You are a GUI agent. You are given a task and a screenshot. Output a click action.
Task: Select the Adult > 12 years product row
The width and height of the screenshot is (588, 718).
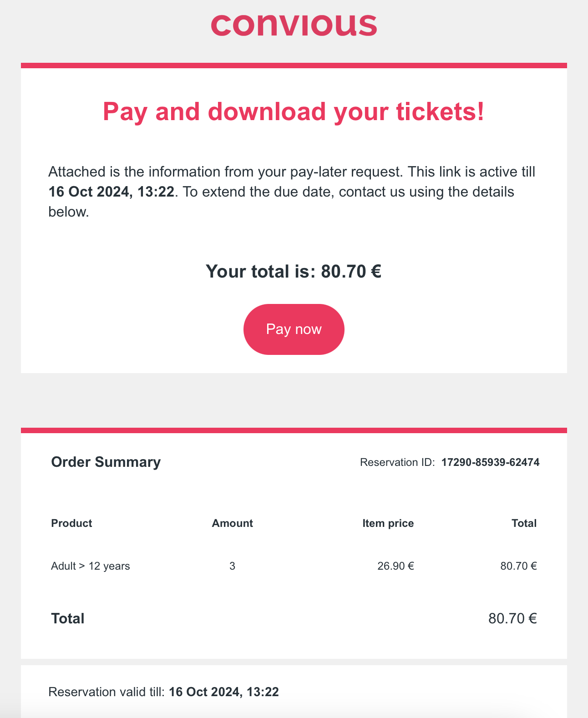(x=294, y=566)
